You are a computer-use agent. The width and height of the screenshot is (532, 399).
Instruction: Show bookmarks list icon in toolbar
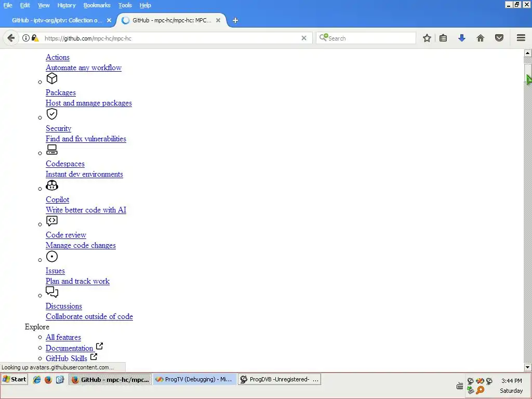pyautogui.click(x=443, y=38)
